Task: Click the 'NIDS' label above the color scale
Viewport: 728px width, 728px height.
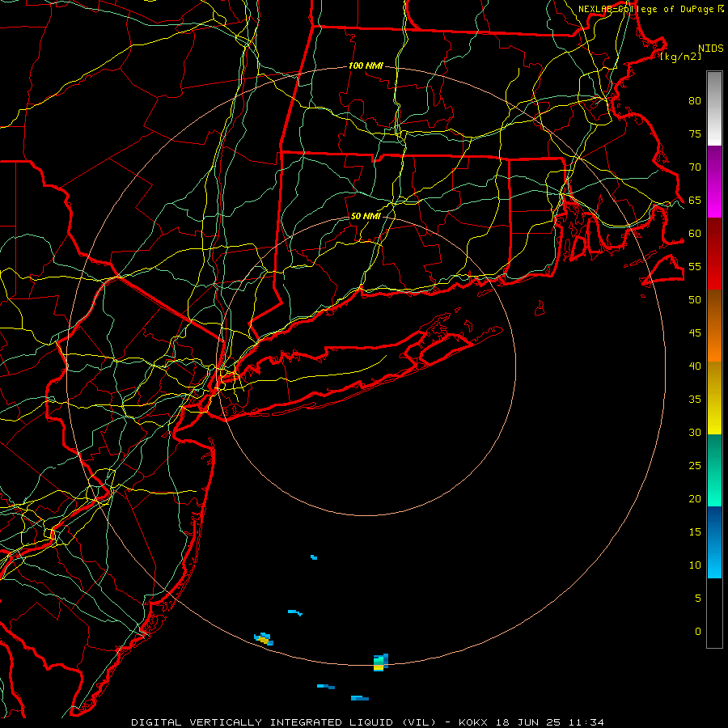Action: pos(711,49)
